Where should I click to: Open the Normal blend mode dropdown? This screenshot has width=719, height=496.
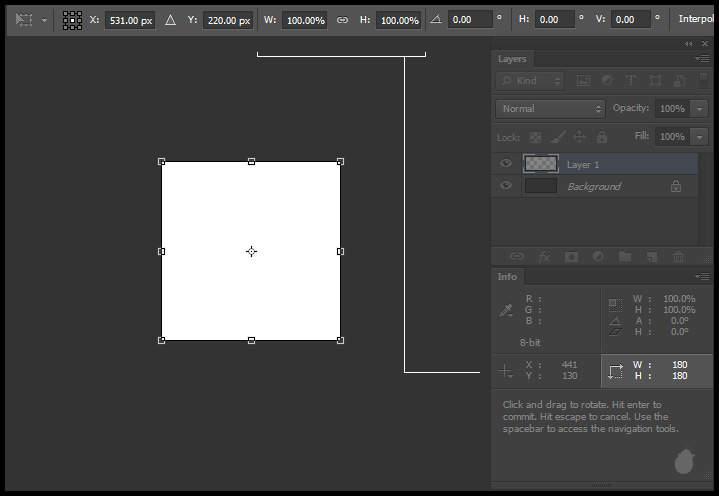551,108
